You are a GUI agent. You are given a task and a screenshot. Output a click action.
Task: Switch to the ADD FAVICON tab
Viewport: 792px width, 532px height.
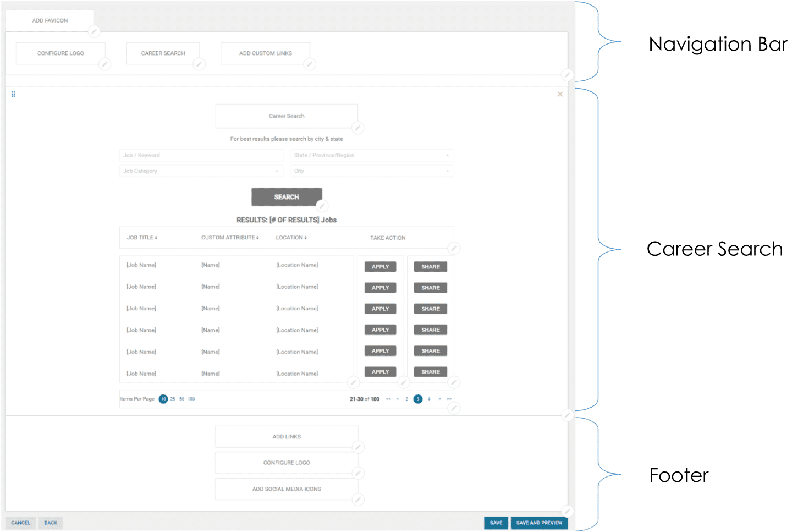click(50, 20)
